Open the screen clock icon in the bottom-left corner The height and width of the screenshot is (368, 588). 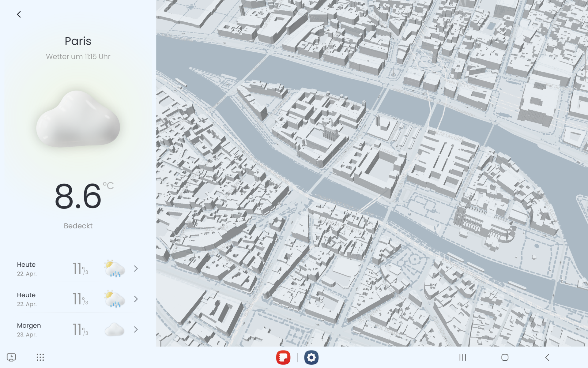point(11,357)
